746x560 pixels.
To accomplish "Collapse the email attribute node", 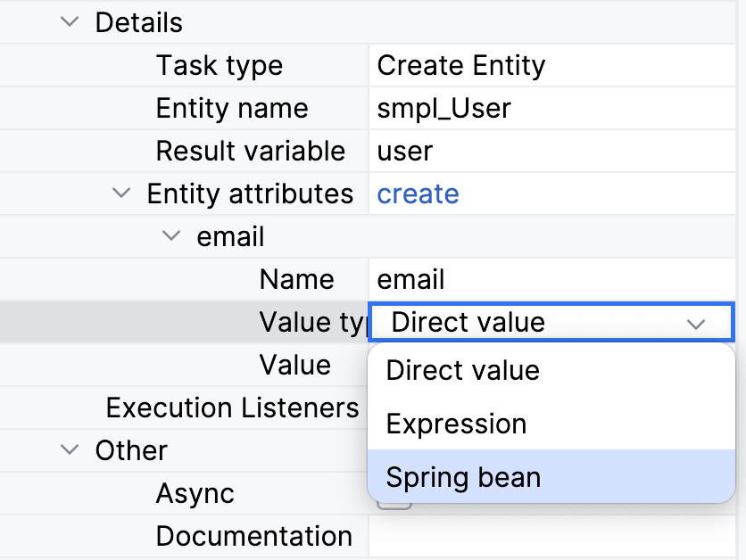I will [x=170, y=237].
